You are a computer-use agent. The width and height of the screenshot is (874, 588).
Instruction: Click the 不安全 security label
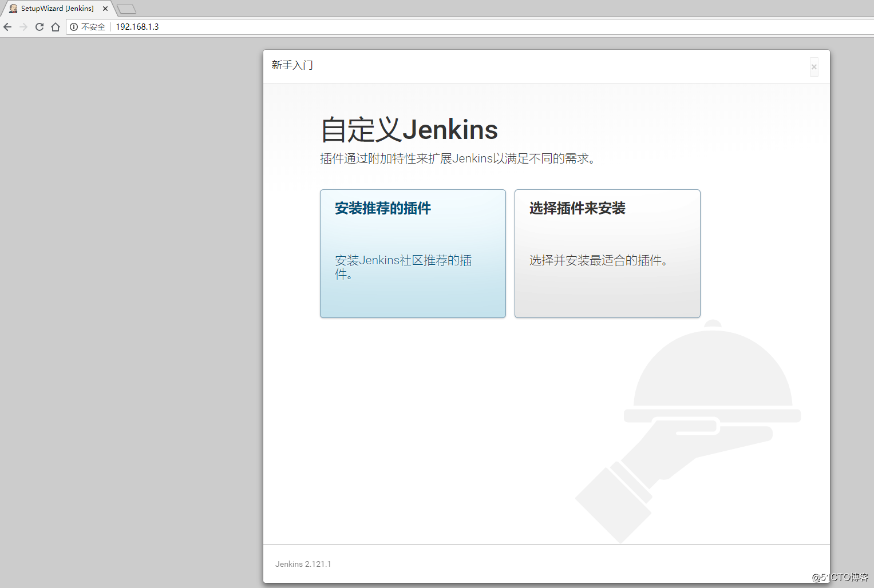click(x=93, y=27)
